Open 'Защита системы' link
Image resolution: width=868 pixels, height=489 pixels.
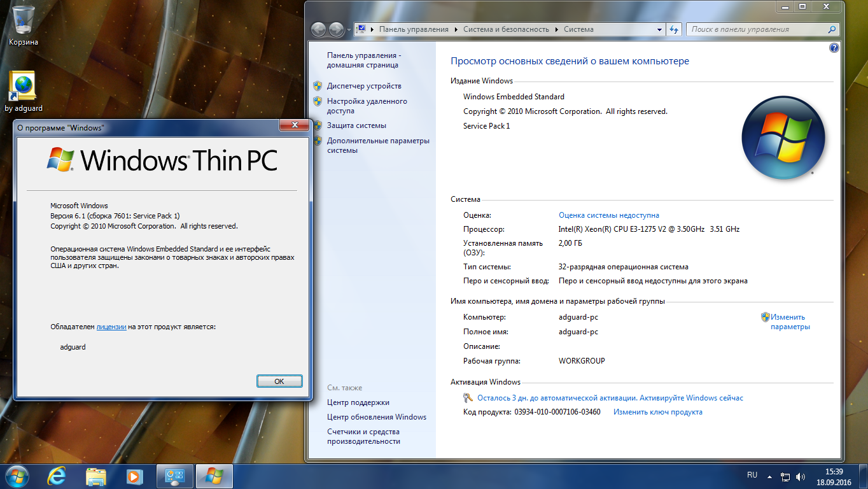coord(356,125)
